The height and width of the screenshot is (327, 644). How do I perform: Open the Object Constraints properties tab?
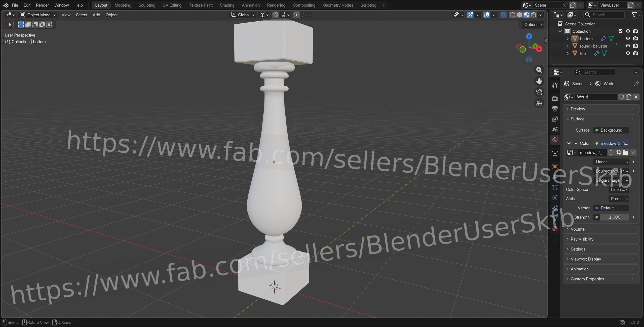point(555,208)
